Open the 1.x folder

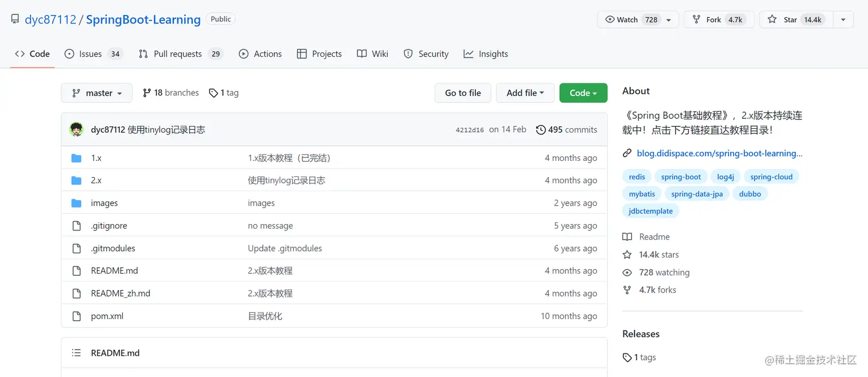[96, 158]
